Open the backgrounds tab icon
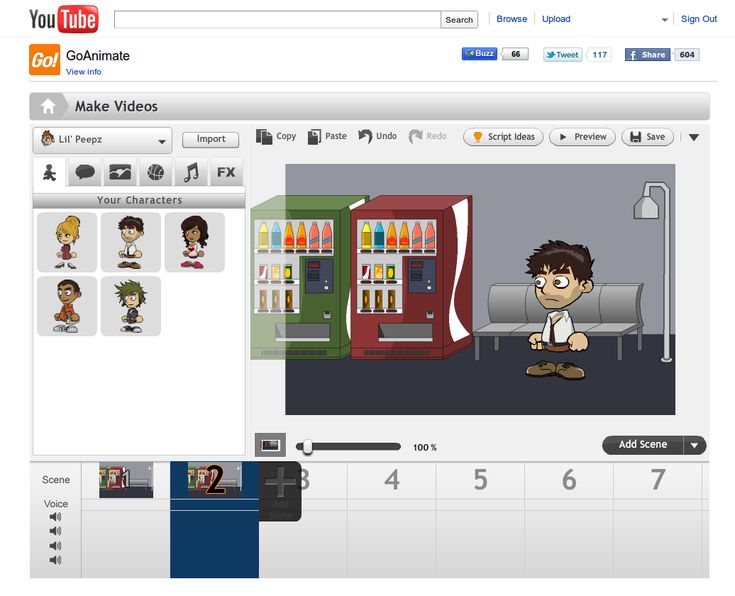This screenshot has width=735, height=596. [x=120, y=172]
